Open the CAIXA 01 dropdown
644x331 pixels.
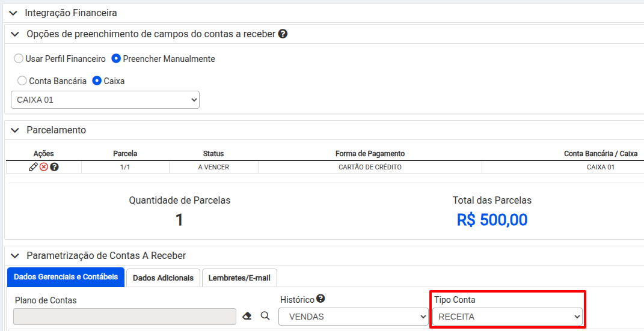pyautogui.click(x=105, y=100)
